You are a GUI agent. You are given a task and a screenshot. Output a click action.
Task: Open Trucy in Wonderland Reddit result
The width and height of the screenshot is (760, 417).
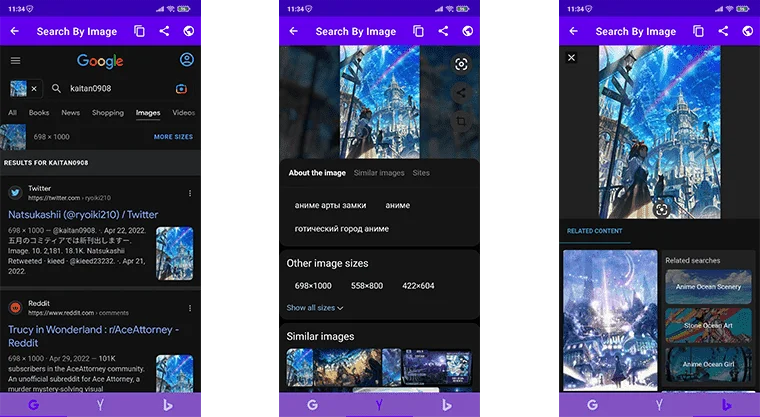pyautogui.click(x=94, y=336)
